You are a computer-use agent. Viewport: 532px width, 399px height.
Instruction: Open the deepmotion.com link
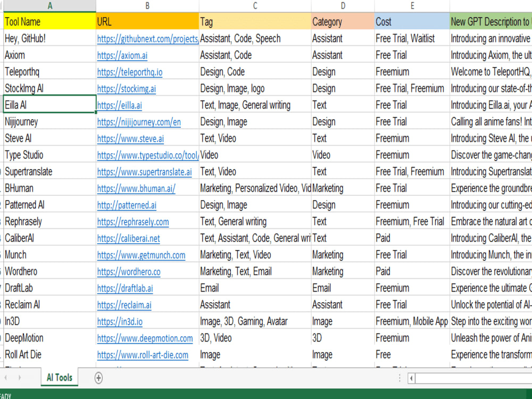point(145,338)
